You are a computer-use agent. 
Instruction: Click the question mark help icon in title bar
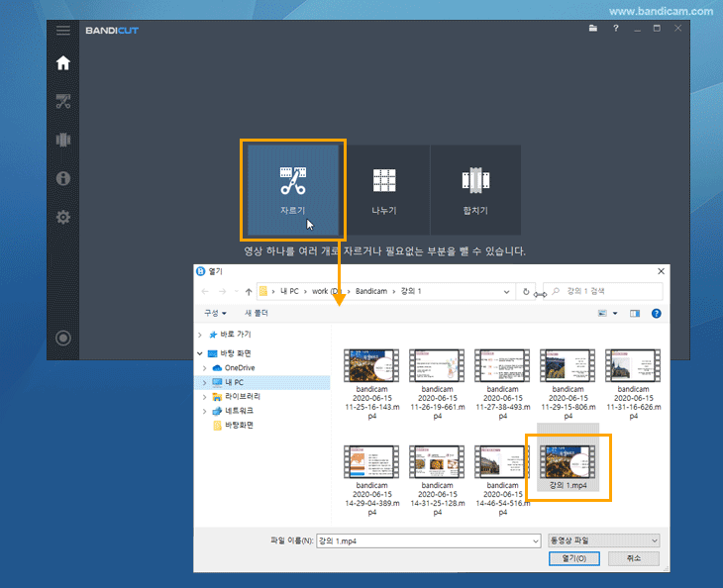click(x=616, y=30)
